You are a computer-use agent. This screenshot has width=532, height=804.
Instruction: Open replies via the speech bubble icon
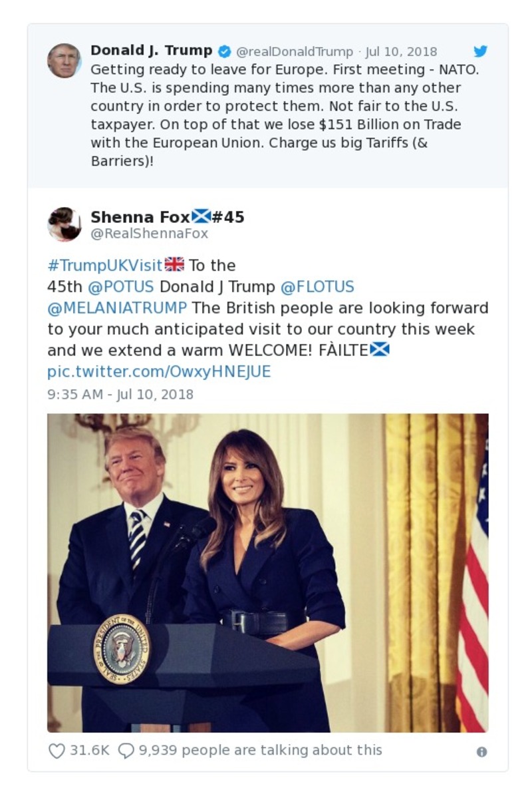point(125,749)
